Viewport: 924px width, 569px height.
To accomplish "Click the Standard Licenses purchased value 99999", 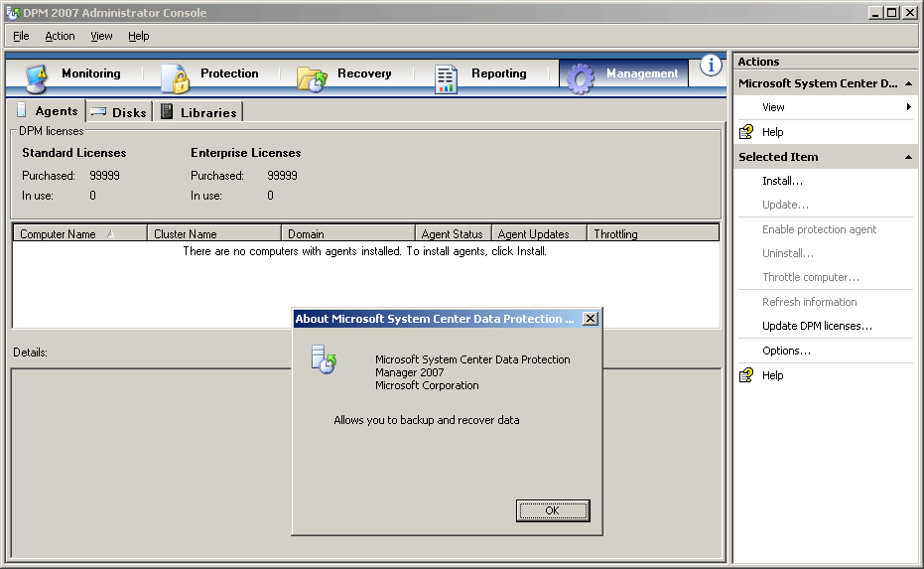I will (x=104, y=175).
